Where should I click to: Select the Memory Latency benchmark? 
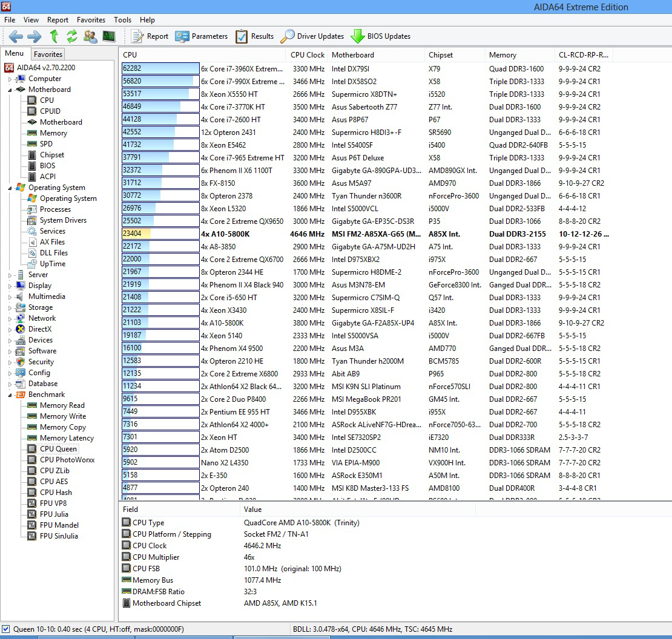[67, 438]
